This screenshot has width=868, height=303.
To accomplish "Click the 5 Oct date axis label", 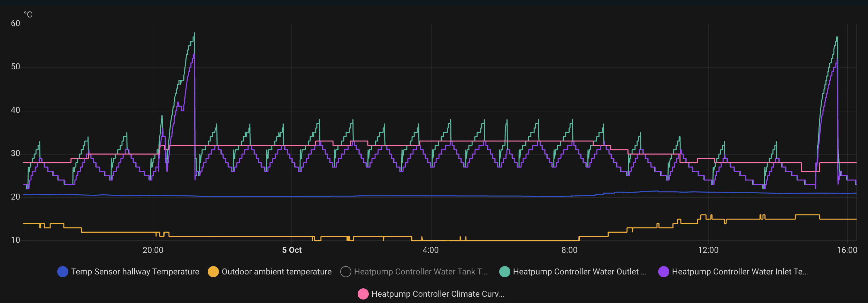I will click(292, 250).
